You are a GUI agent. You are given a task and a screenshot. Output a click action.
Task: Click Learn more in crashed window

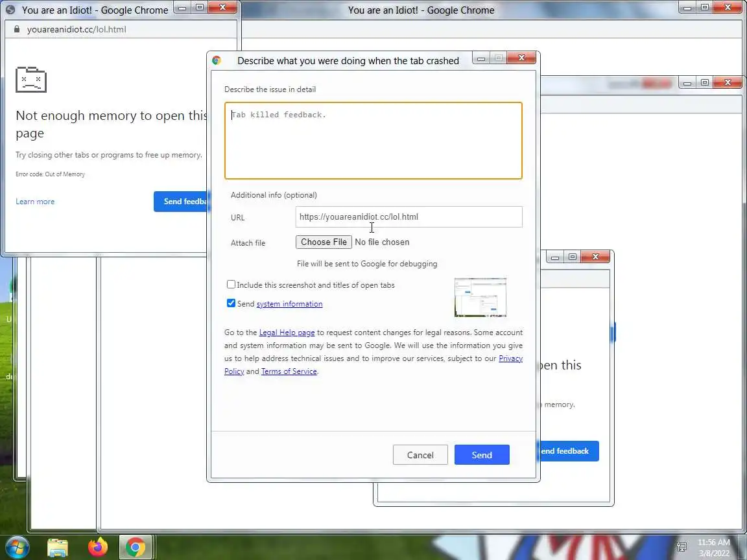[x=35, y=202]
